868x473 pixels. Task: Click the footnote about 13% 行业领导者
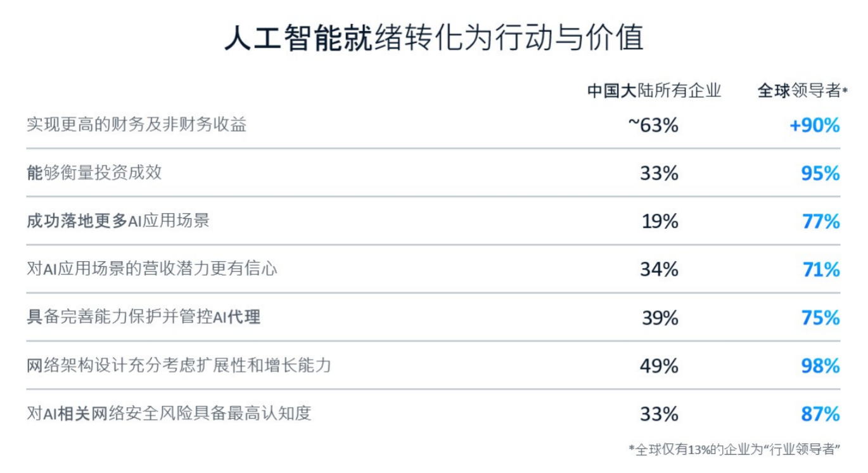[734, 449]
